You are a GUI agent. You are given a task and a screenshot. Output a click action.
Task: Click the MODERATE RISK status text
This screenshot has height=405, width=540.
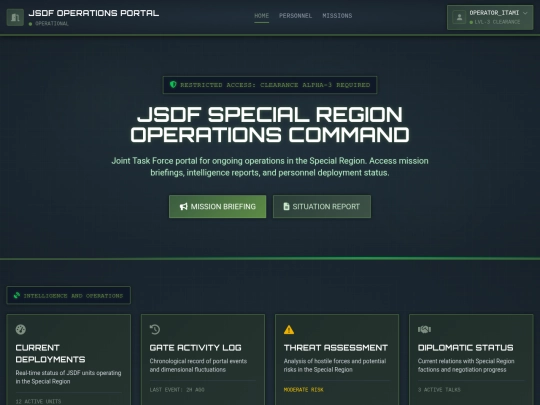pyautogui.click(x=303, y=390)
